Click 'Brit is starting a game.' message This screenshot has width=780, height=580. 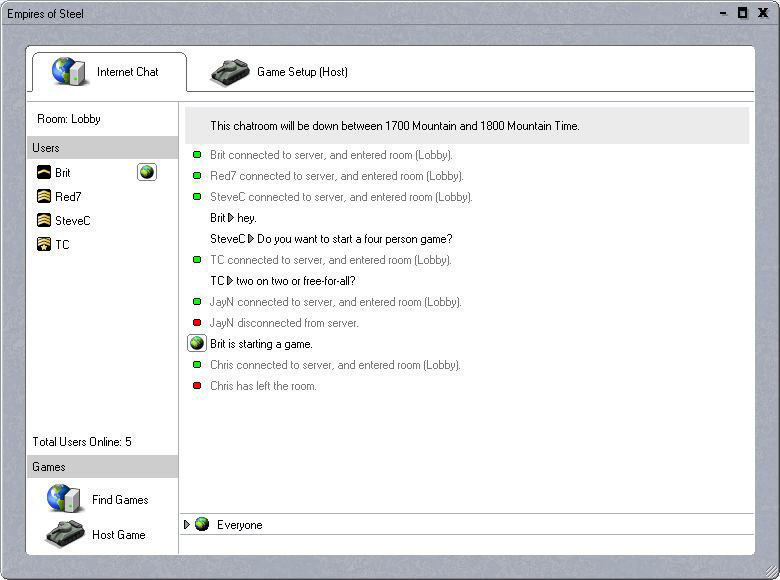coord(261,344)
